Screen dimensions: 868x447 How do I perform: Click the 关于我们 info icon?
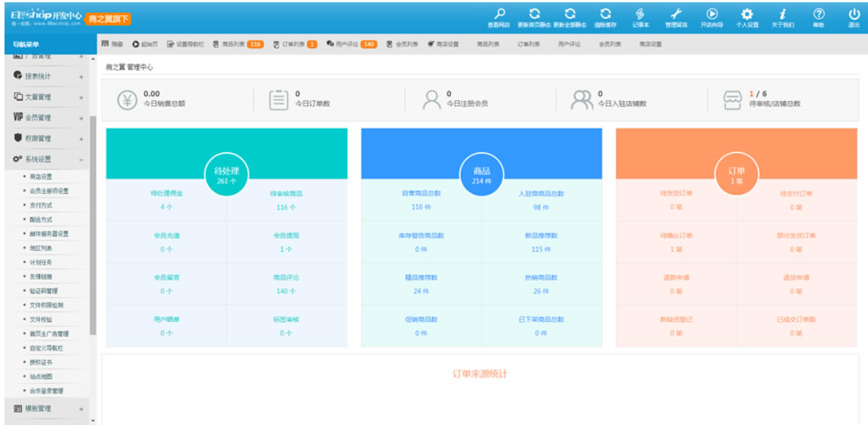pos(782,14)
